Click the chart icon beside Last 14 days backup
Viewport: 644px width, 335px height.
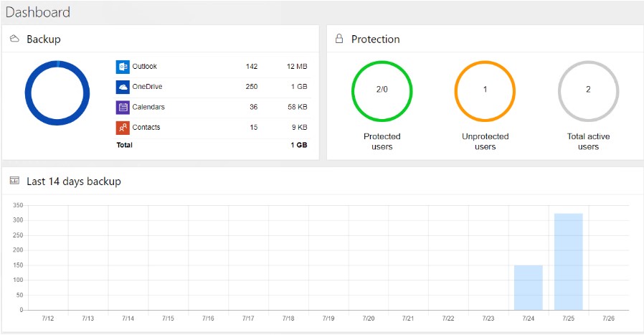click(x=14, y=181)
